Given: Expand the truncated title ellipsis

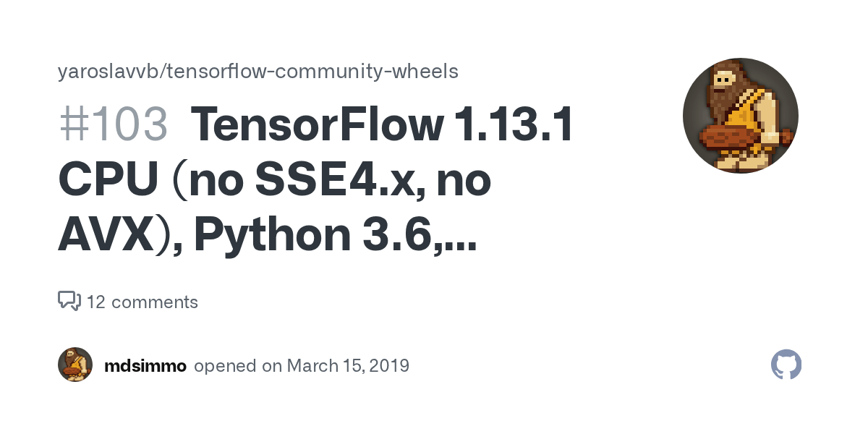Looking at the screenshot, I should (x=457, y=237).
